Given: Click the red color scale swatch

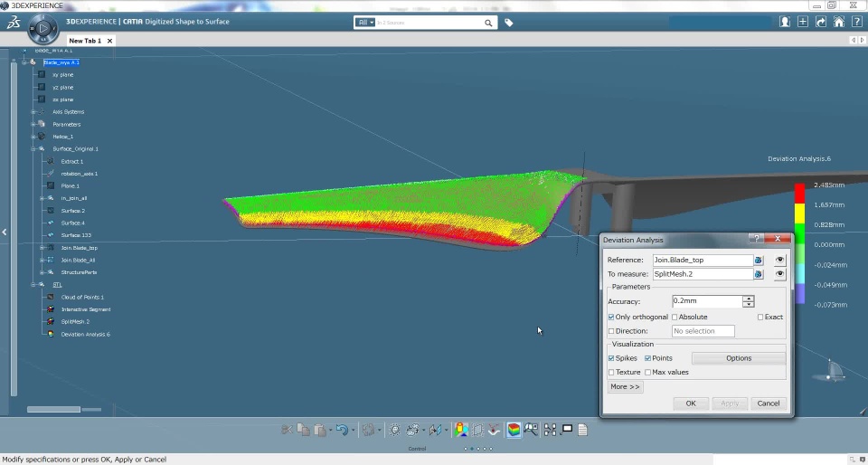Looking at the screenshot, I should [800, 194].
